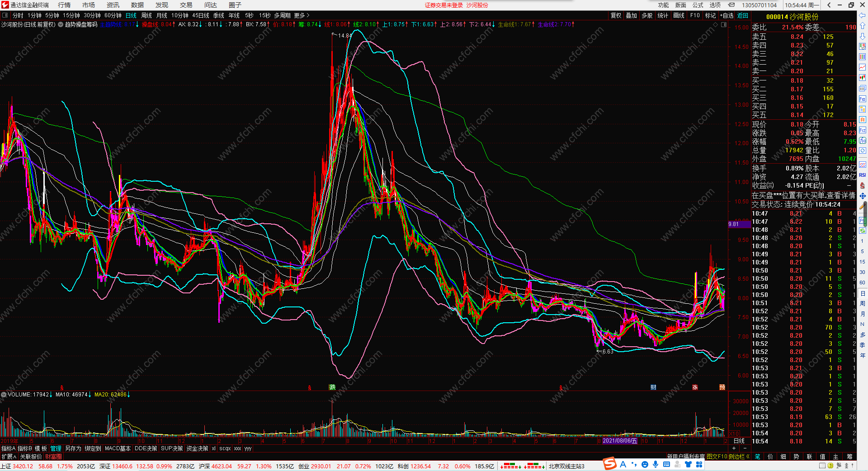Click the blue cross-move sidebar icon
This screenshot has height=471, width=868.
[863, 196]
